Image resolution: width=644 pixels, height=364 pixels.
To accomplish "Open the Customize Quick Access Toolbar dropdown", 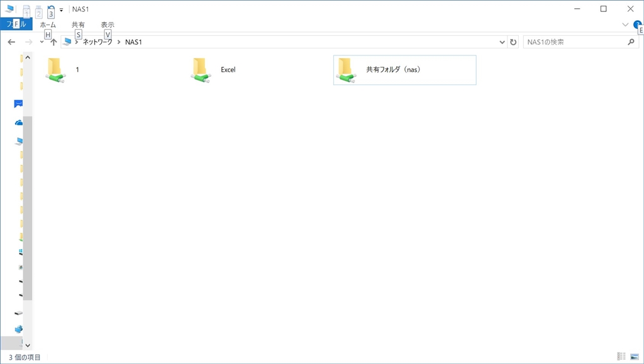I will pyautogui.click(x=61, y=9).
